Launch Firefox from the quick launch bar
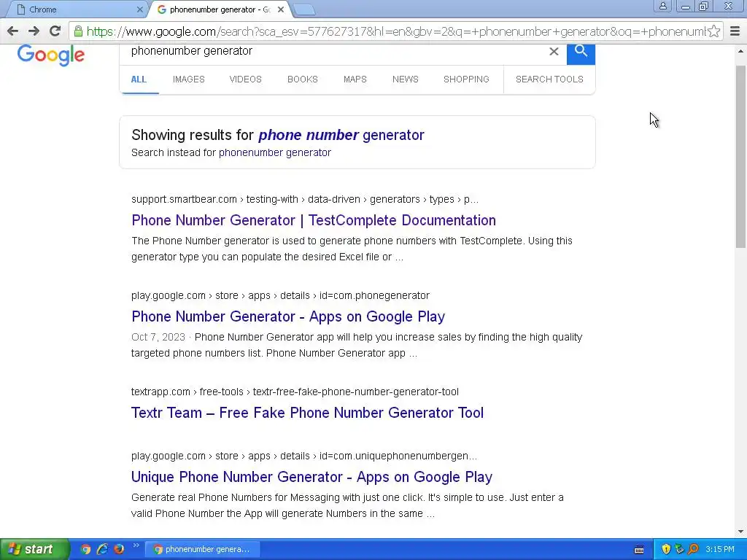747x560 pixels. 119,549
